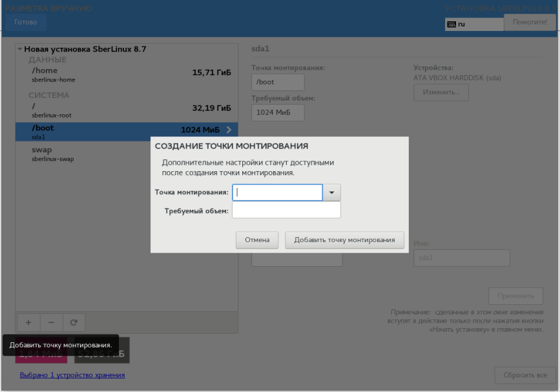Viewport: 560px width, 392px height.
Task: Click the arrow on /boot row
Action: tap(229, 130)
